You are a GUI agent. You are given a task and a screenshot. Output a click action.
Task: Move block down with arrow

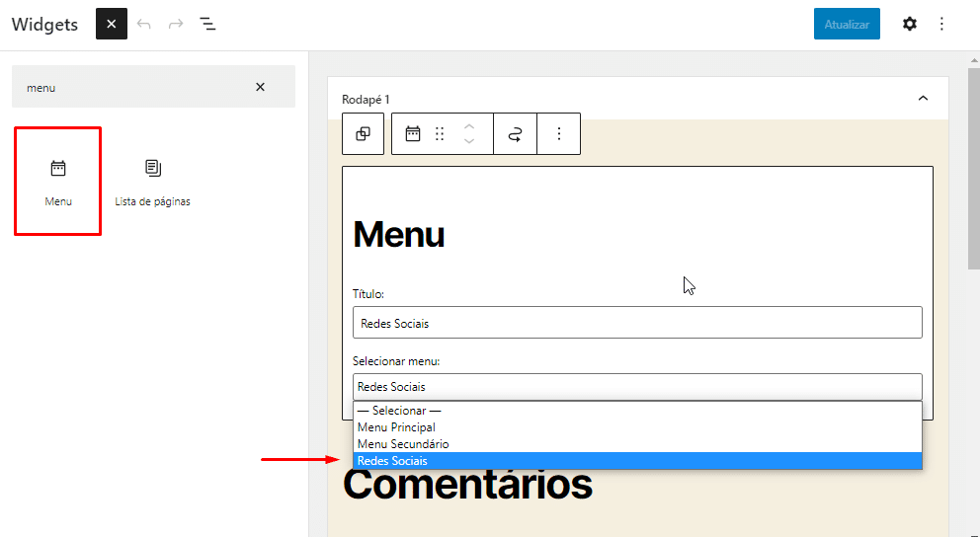pos(469,142)
